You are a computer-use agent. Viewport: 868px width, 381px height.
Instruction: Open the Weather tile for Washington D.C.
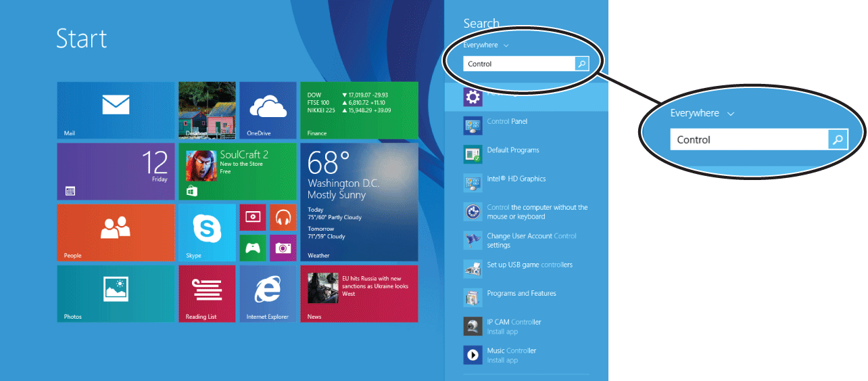pyautogui.click(x=359, y=202)
